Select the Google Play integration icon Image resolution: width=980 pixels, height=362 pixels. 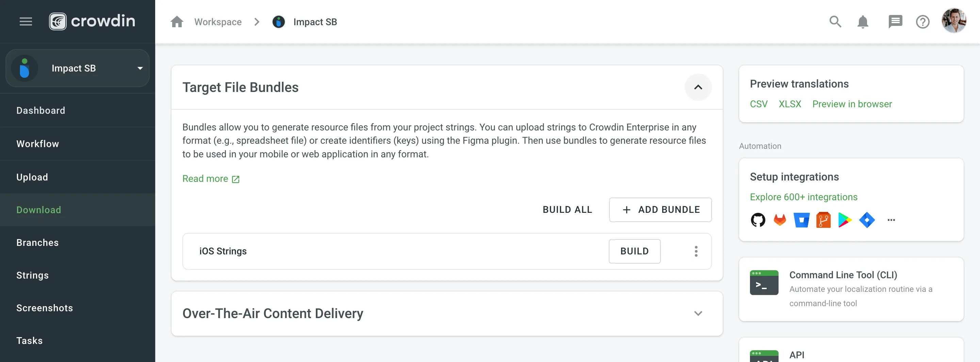pos(845,220)
